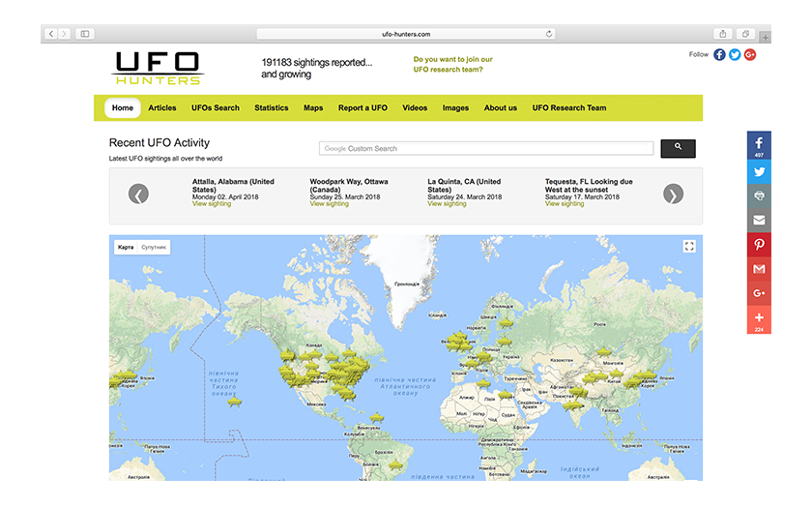Click the print icon in share sidebar
This screenshot has height=508, width=812.
[x=759, y=195]
